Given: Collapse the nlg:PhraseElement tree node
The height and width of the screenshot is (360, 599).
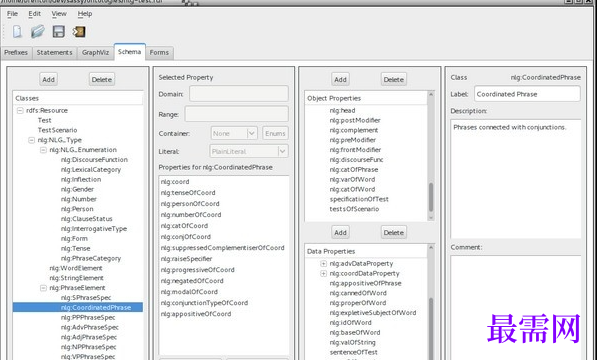Looking at the screenshot, I should point(43,288).
